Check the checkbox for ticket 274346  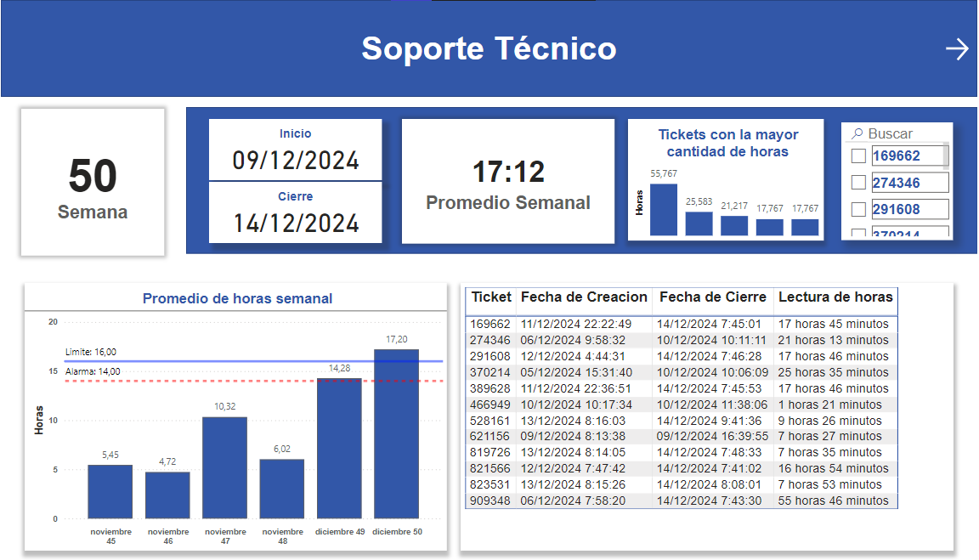pyautogui.click(x=860, y=182)
